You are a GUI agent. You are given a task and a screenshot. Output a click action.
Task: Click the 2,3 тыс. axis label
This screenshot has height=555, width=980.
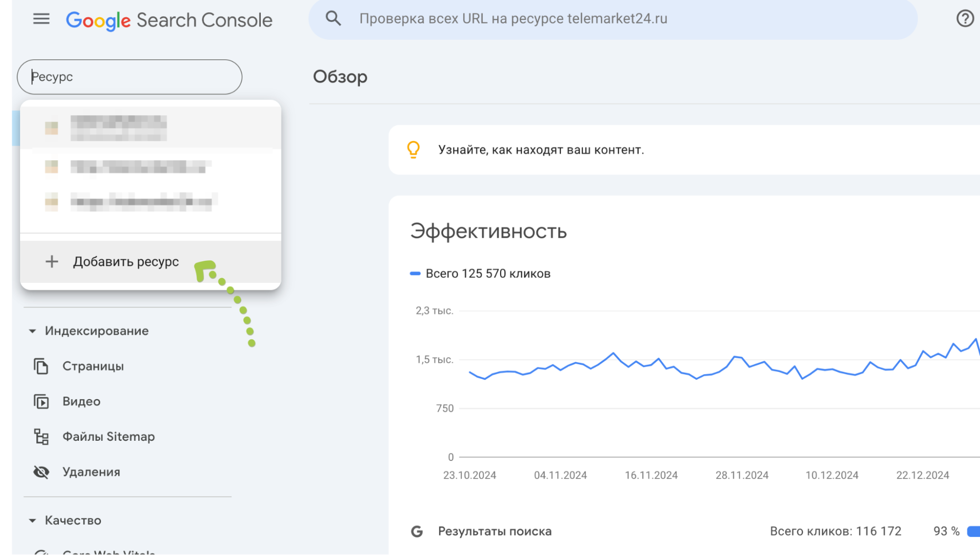coord(434,311)
